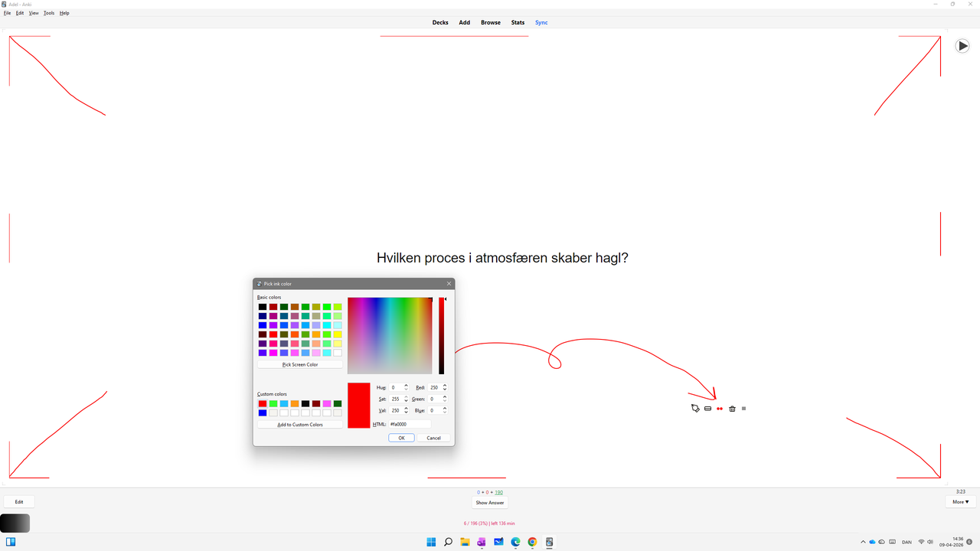Open Windows taskbar search
980x551 pixels.
(x=448, y=542)
